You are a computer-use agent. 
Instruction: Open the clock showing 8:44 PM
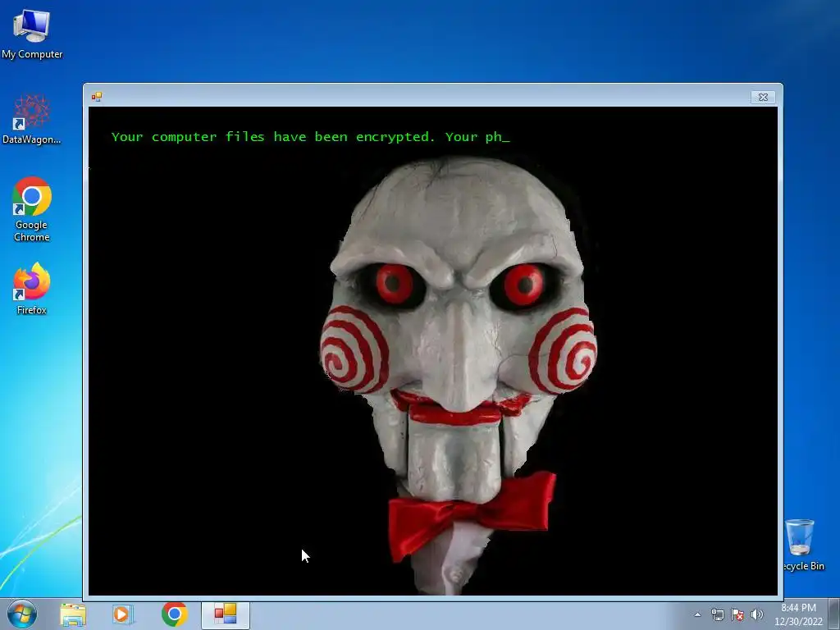pyautogui.click(x=798, y=614)
